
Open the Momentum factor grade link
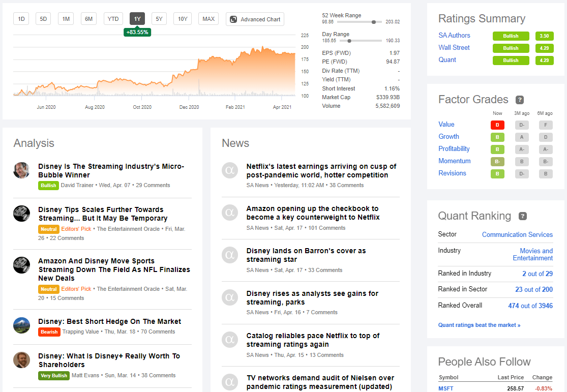[x=455, y=161]
